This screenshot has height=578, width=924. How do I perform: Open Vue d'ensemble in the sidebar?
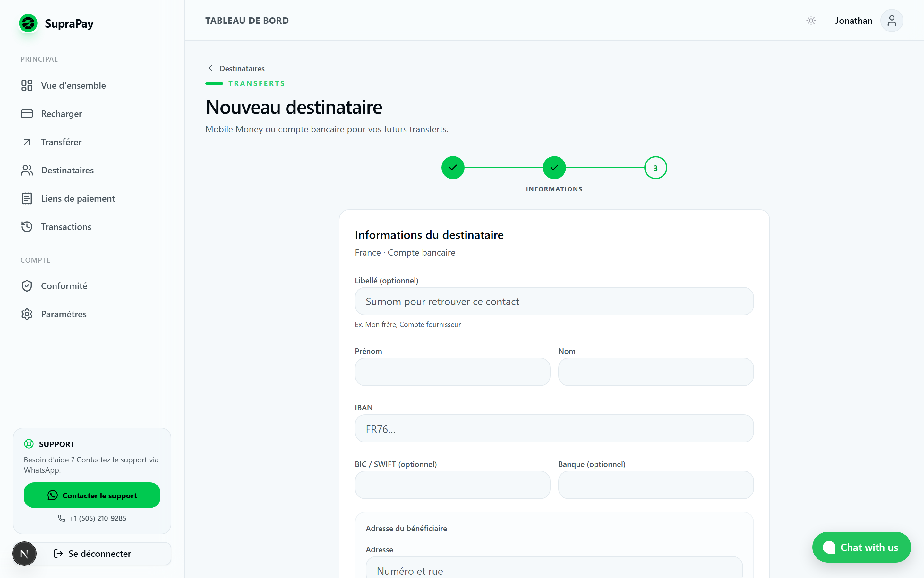pyautogui.click(x=92, y=85)
